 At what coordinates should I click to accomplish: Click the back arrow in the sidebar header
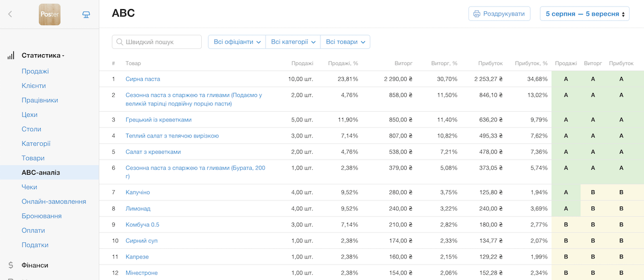10,15
